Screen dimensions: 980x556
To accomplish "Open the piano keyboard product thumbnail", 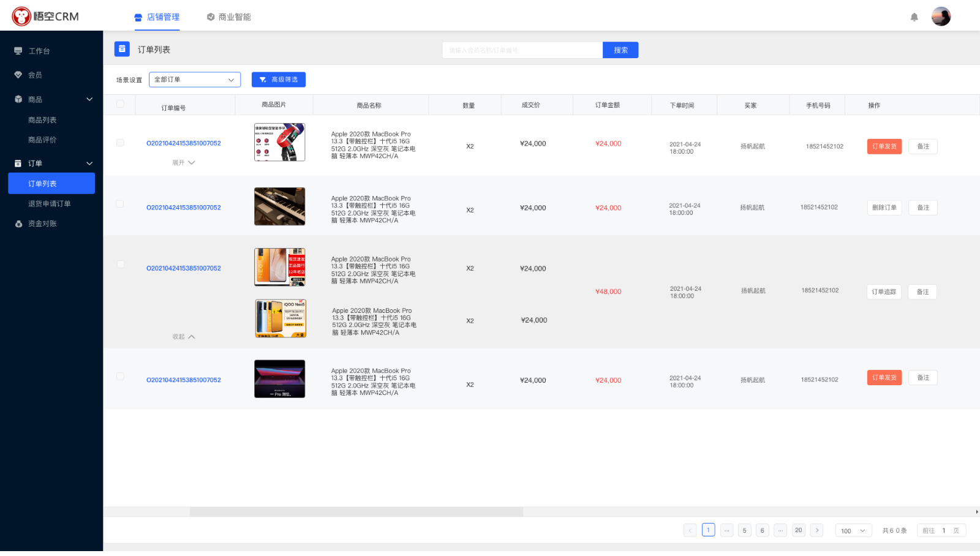I will tap(280, 206).
